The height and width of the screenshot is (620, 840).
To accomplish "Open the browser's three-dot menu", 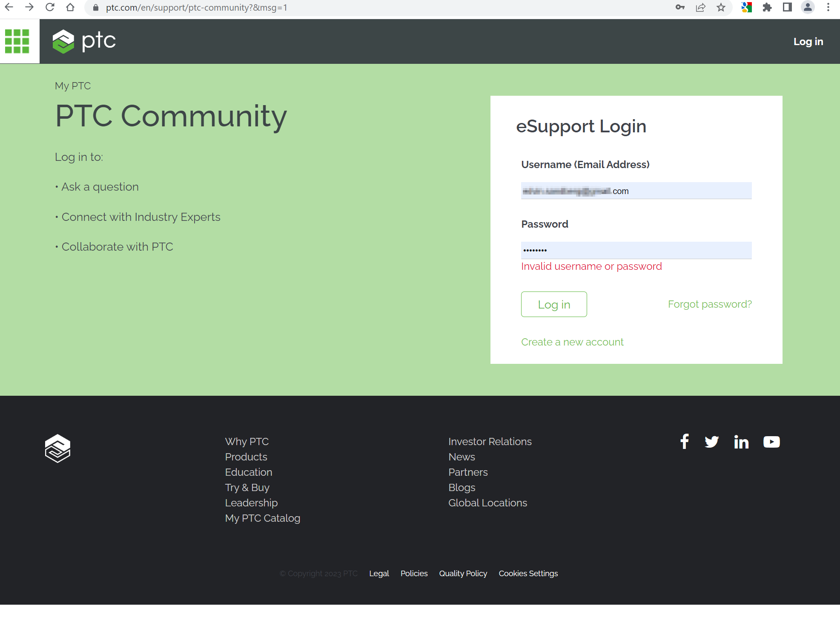I will point(828,7).
